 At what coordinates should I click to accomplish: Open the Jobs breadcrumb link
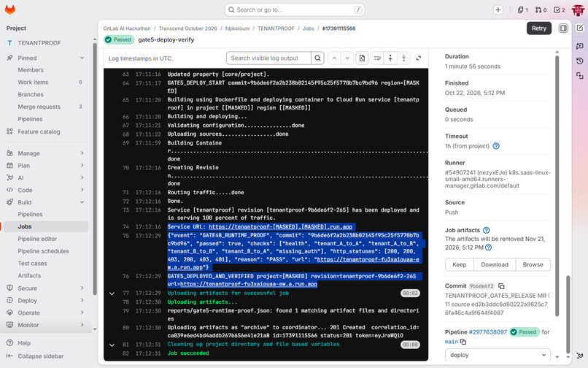point(309,28)
